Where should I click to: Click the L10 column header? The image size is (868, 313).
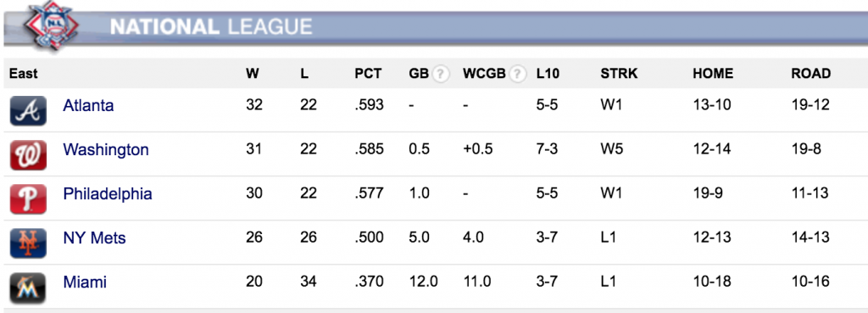tap(548, 74)
